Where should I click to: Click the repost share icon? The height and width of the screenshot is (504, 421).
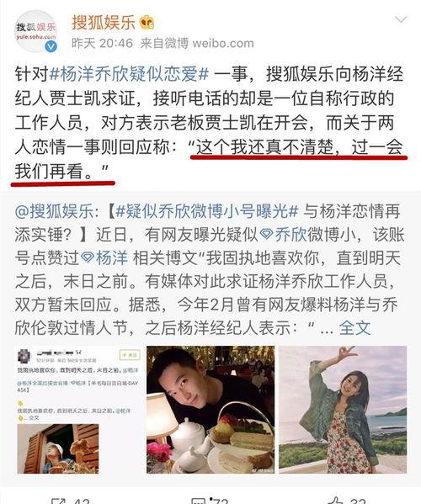[59, 501]
